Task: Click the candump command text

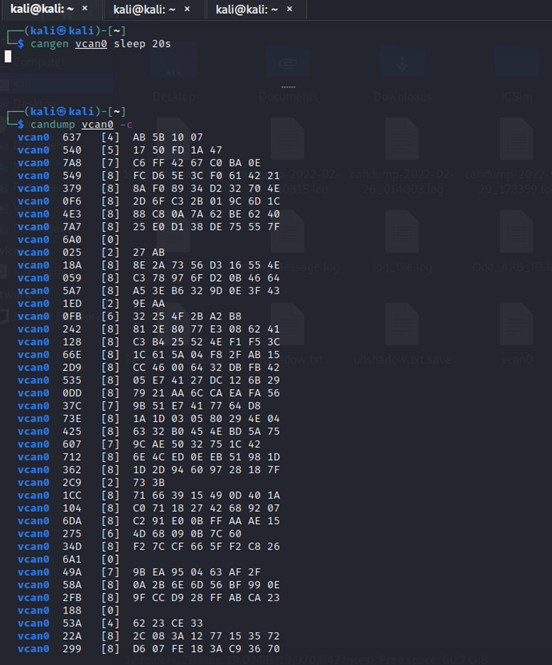Action: [53, 124]
